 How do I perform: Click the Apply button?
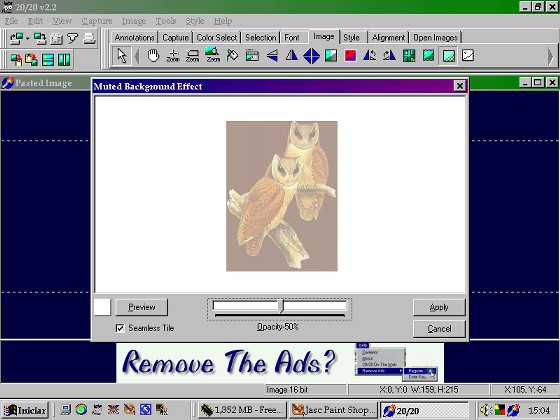click(439, 307)
